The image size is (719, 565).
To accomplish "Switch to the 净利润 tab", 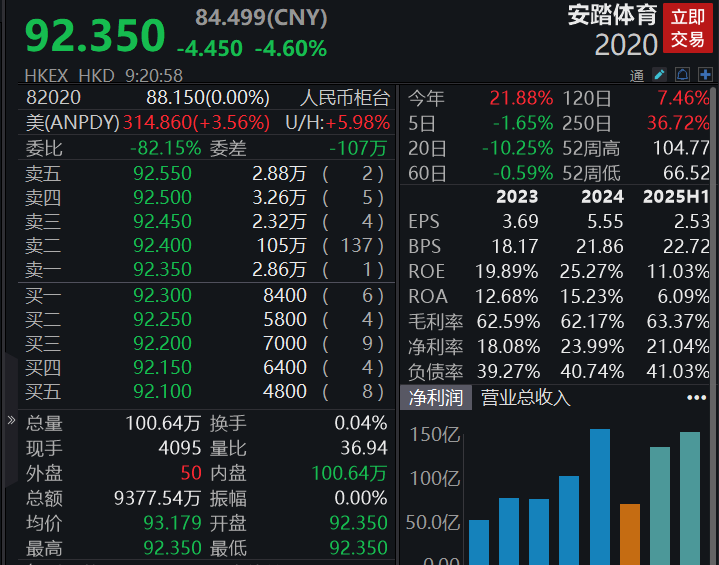I will point(435,398).
